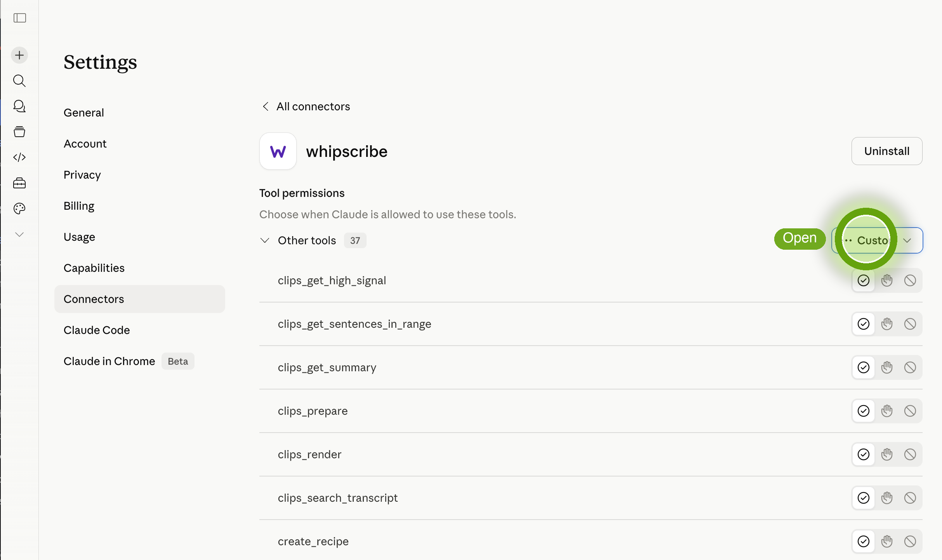Always allow clips_prepare
Image resolution: width=942 pixels, height=560 pixels.
864,411
